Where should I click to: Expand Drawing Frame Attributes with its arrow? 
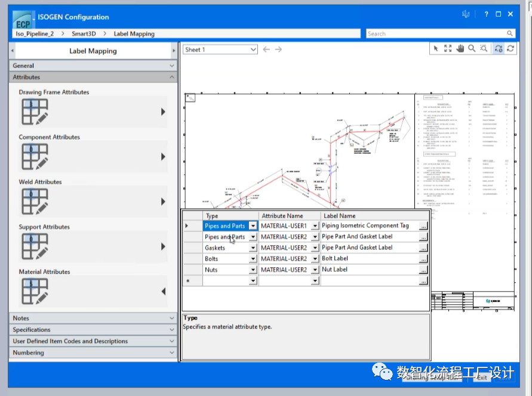tap(163, 112)
